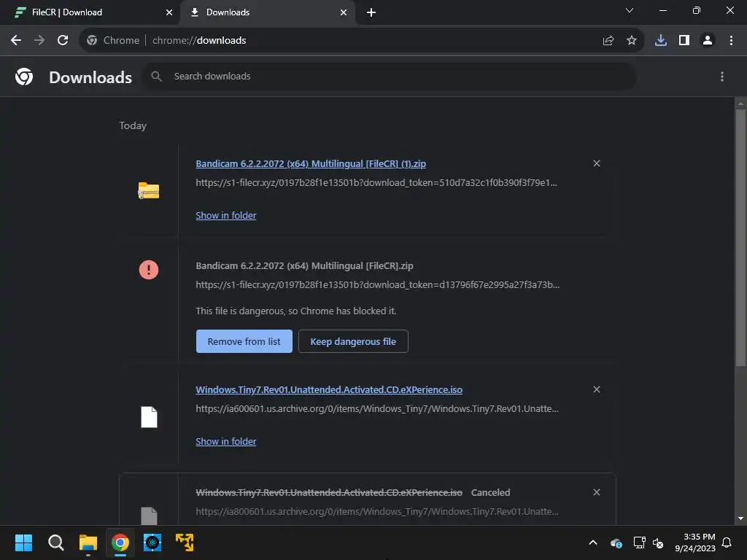
Task: Click Remove from list button
Action: pos(244,341)
